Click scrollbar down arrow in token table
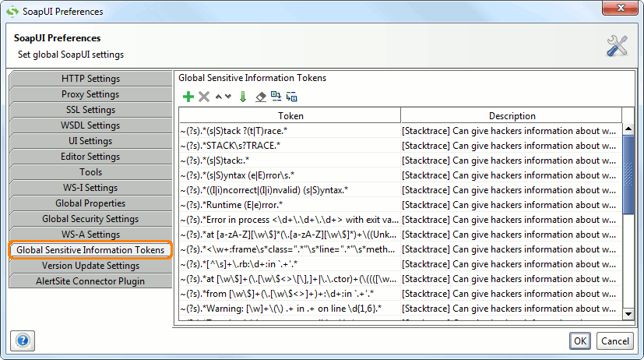644x360 pixels. (x=628, y=314)
